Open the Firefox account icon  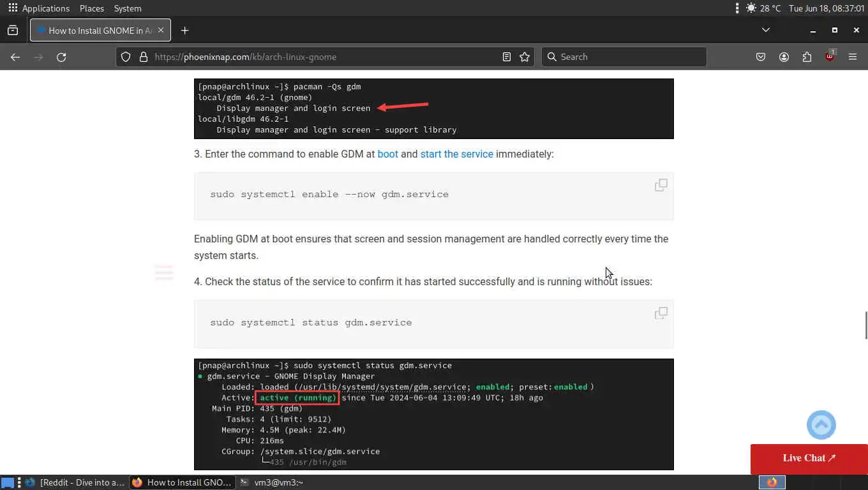(x=784, y=57)
